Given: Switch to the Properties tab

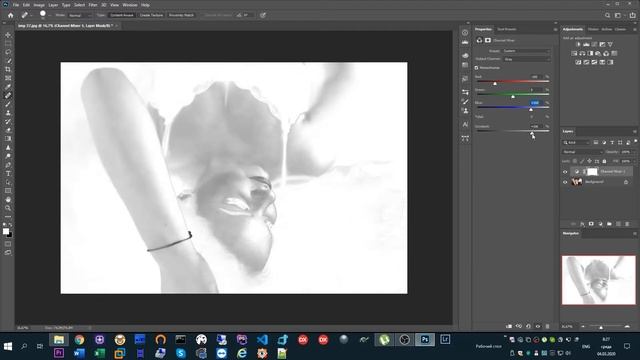Looking at the screenshot, I should tap(483, 29).
